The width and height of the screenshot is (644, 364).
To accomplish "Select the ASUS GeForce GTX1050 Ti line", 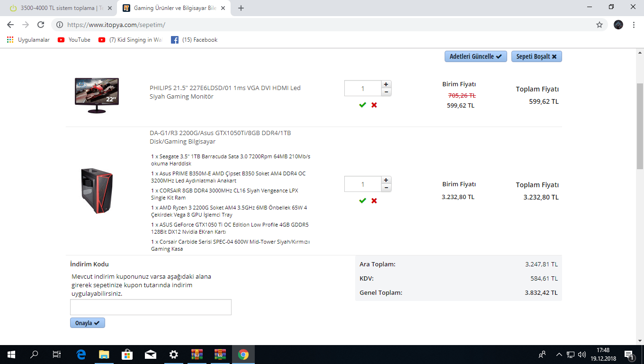I will [x=230, y=228].
